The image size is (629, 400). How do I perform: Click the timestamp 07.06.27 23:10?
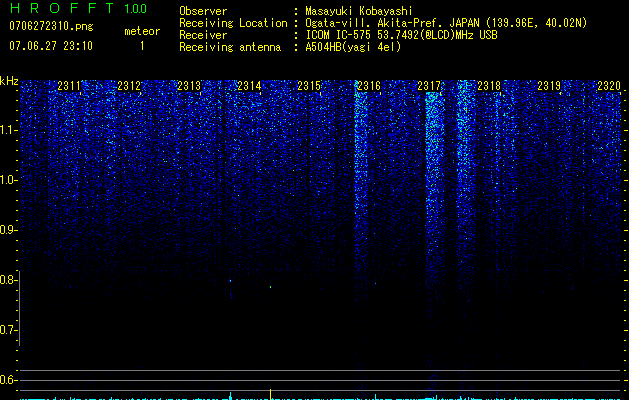[x=51, y=46]
